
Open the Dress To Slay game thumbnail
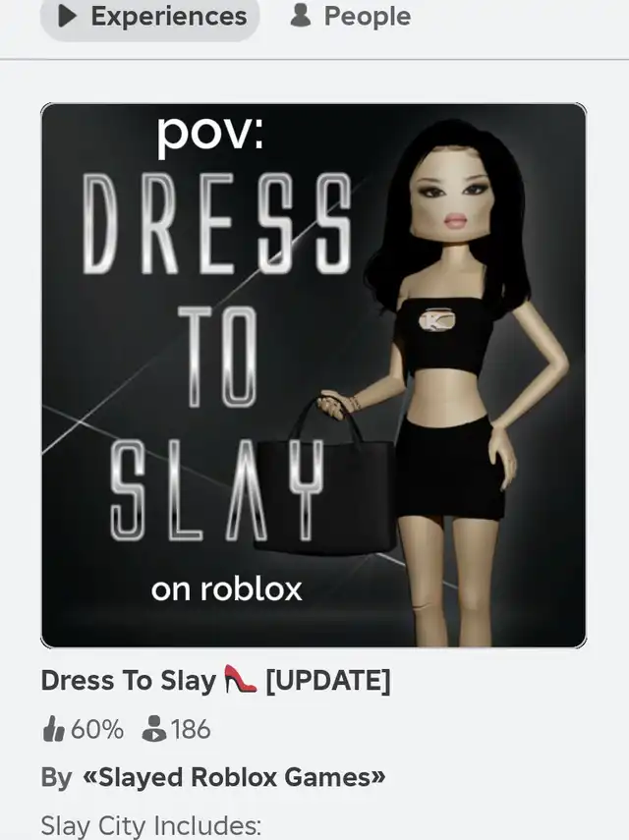coord(314,375)
